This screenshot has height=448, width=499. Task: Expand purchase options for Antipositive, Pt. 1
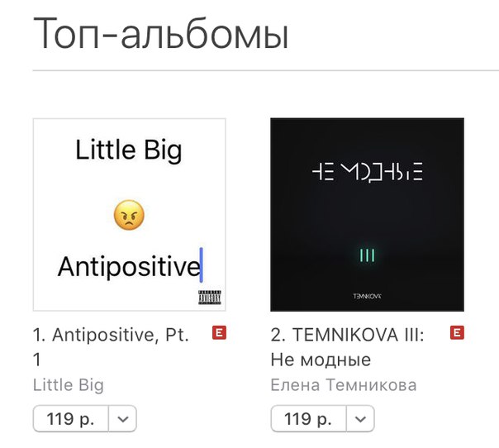point(123,419)
